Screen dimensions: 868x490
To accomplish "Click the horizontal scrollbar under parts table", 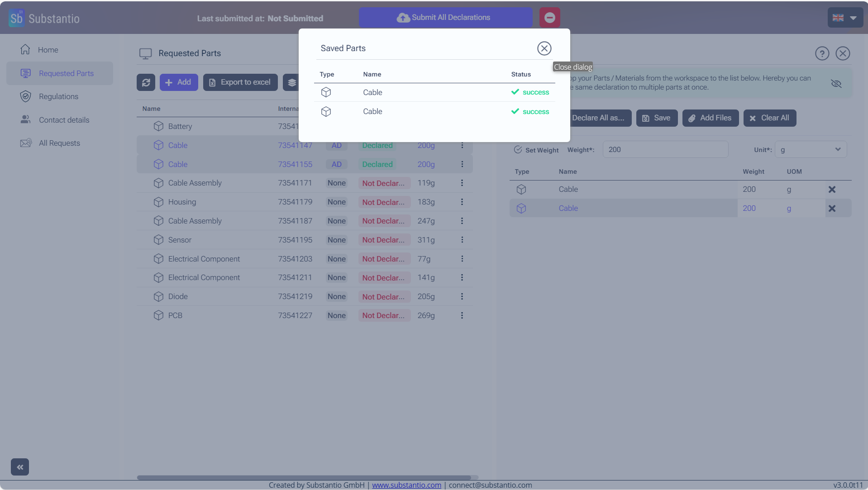I will 303,477.
